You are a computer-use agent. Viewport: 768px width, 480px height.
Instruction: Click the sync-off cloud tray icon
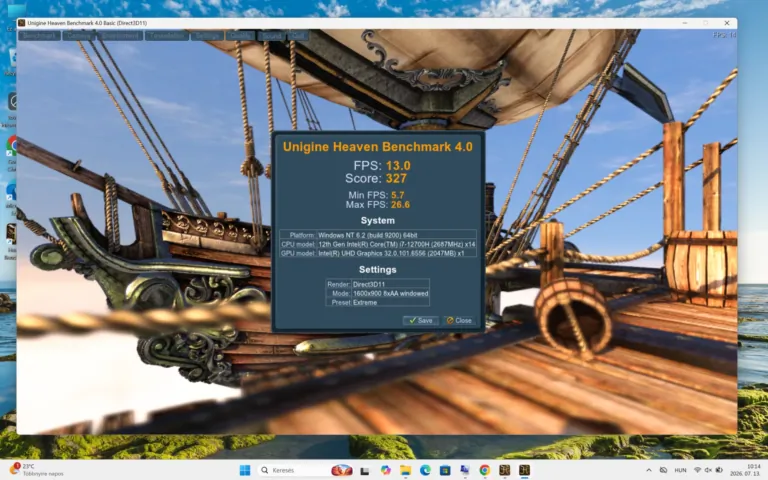(x=663, y=470)
